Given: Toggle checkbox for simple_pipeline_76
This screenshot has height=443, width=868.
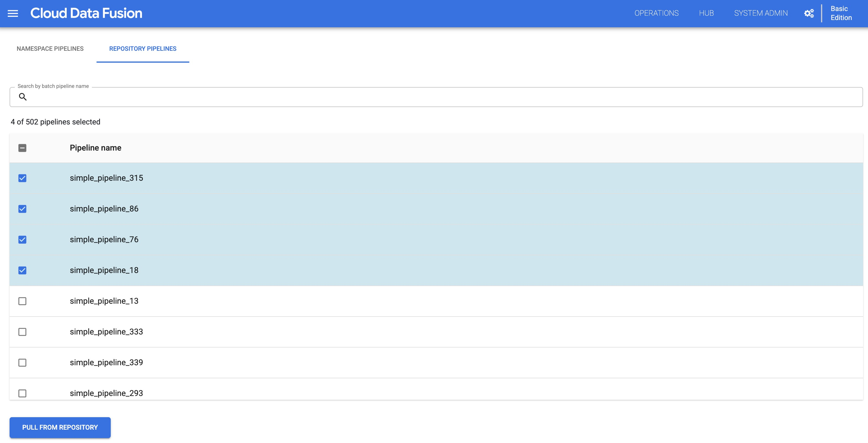Looking at the screenshot, I should pos(22,240).
